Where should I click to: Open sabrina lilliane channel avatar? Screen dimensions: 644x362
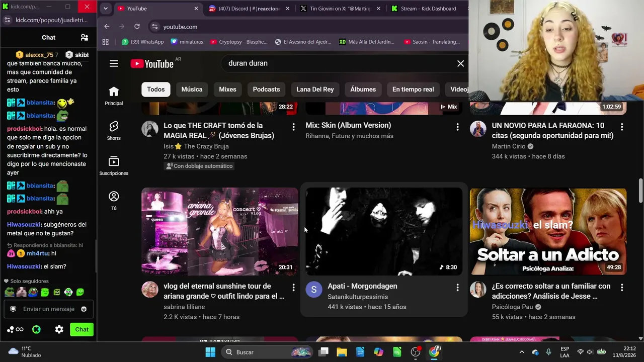click(x=150, y=290)
